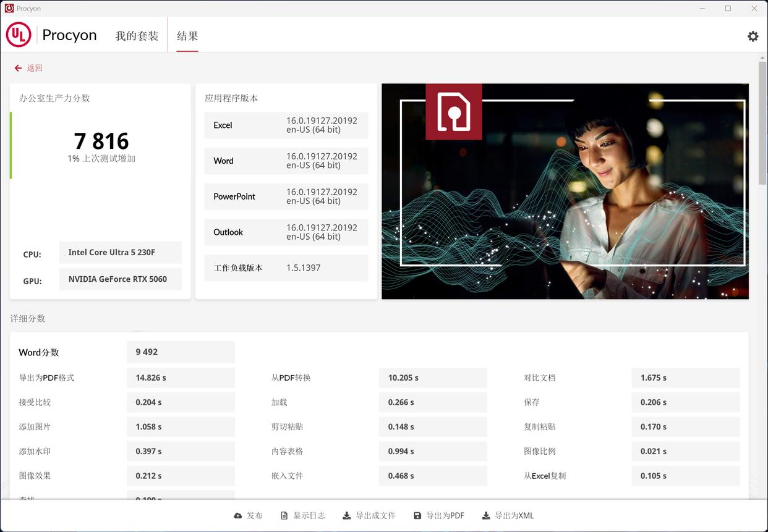Click the 0.468 s embed file value
The width and height of the screenshot is (768, 532).
[433, 476]
